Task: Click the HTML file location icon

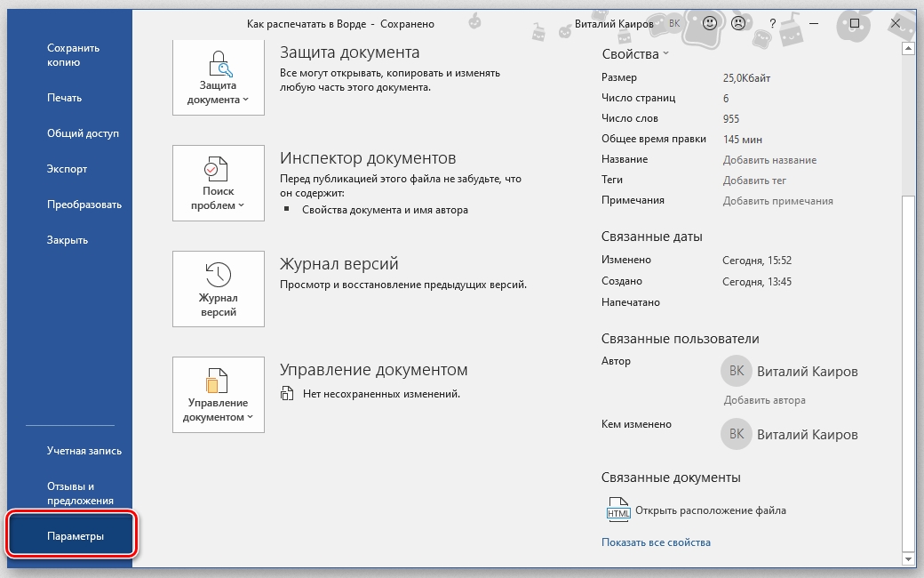Action: click(x=617, y=510)
